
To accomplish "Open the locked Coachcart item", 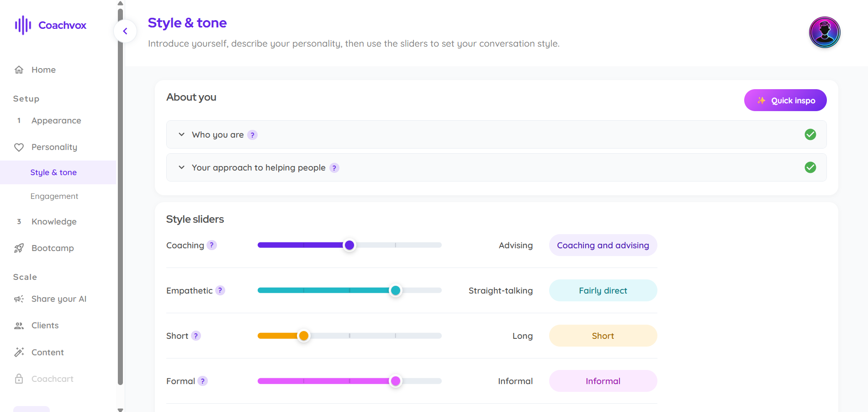I will [53, 379].
